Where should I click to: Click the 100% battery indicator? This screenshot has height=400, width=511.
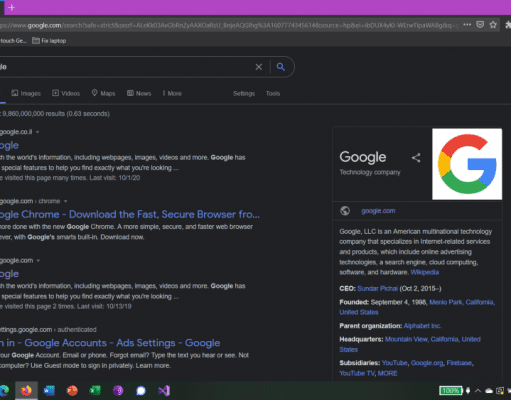coord(451,390)
